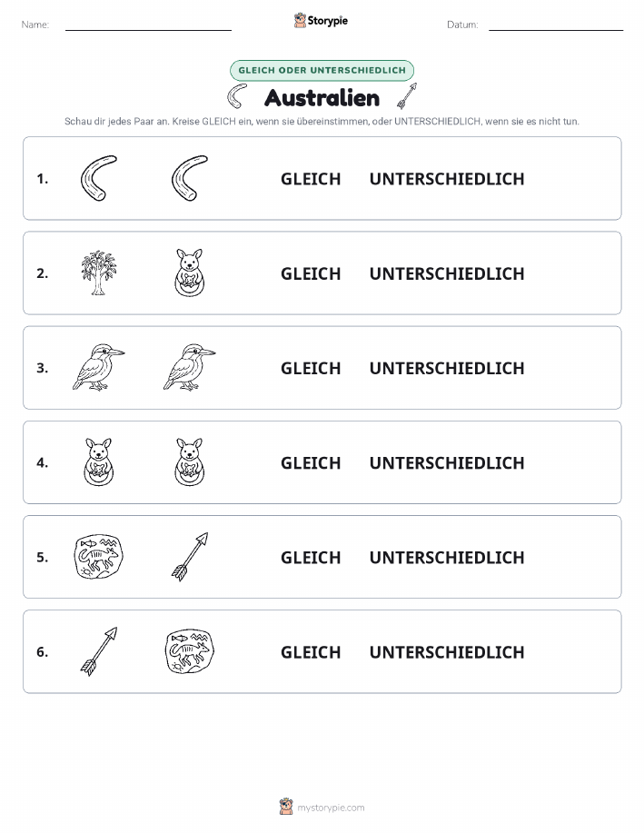Click the first kookaburra bird in row 3
644x833 pixels.
[98, 368]
